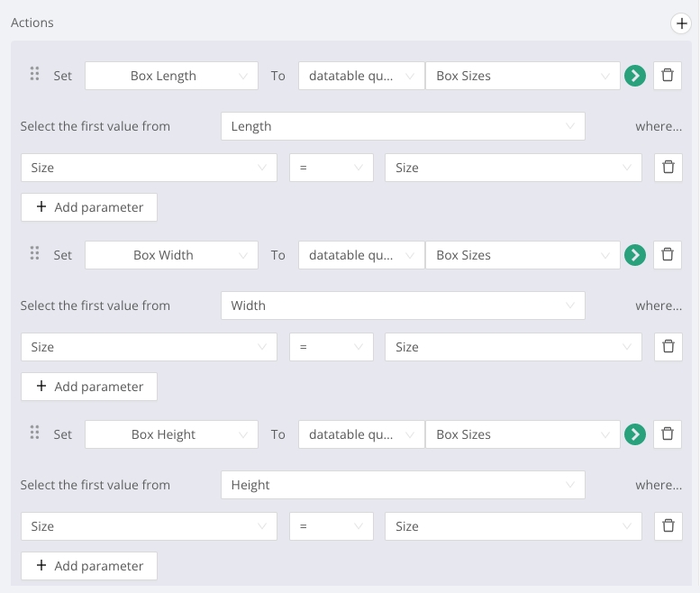
Task: Click green arrow beside Box Length's Box Sizes
Action: [x=635, y=76]
